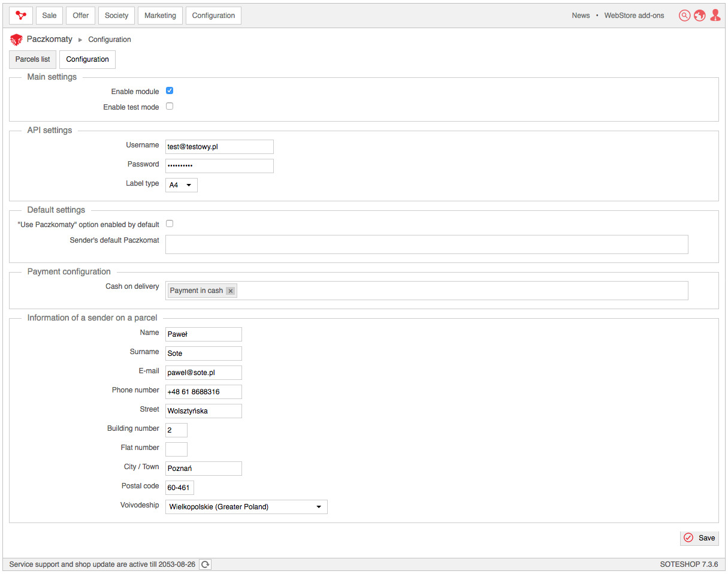Click the breadcrumb arrow after Paczkomaty
The height and width of the screenshot is (574, 728).
tap(80, 40)
